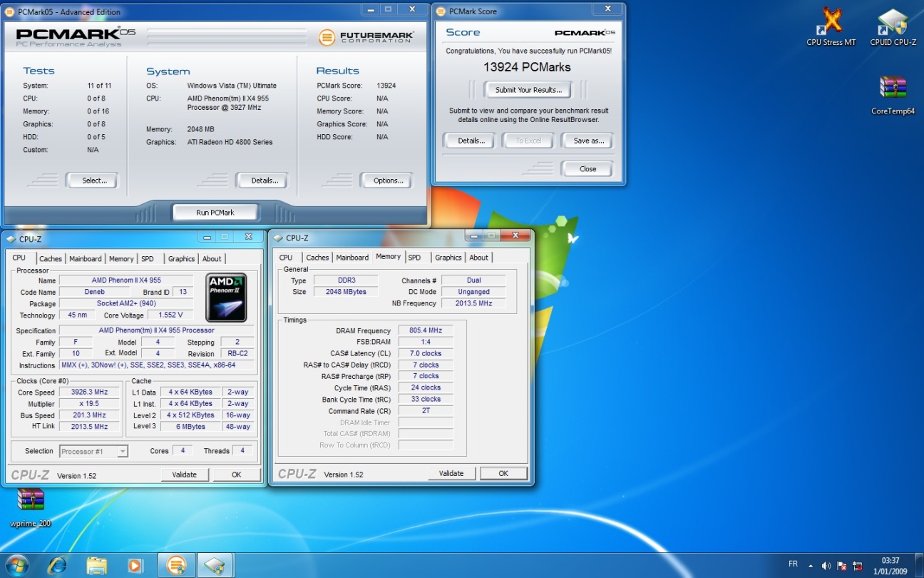The image size is (924, 578).
Task: Click the DRAM Frequency value 805.4 MHz
Action: pyautogui.click(x=426, y=331)
